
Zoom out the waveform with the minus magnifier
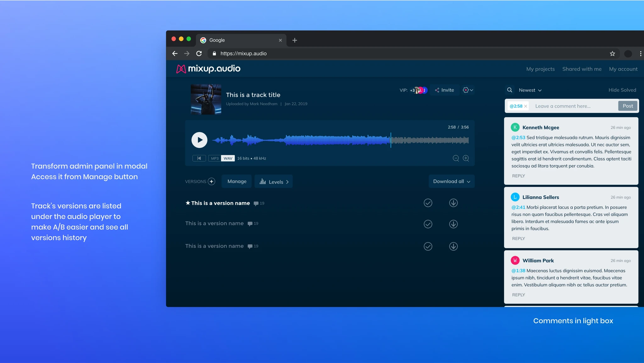456,158
